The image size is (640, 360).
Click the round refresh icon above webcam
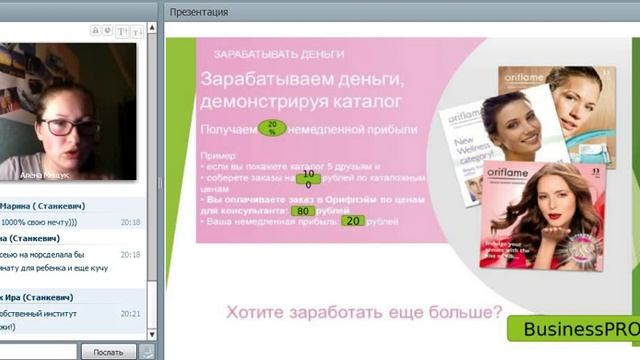pyautogui.click(x=108, y=31)
